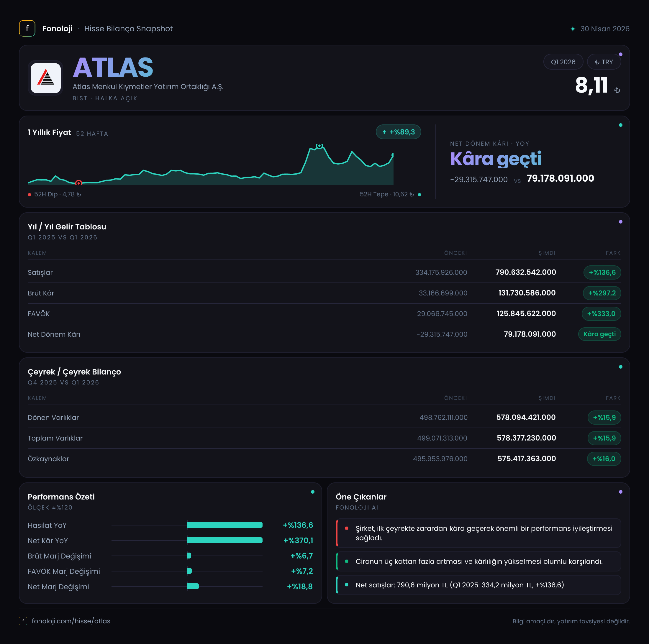Click the Brüt Kâr previous value 33.166.699.000
The width and height of the screenshot is (649, 644).
point(443,293)
